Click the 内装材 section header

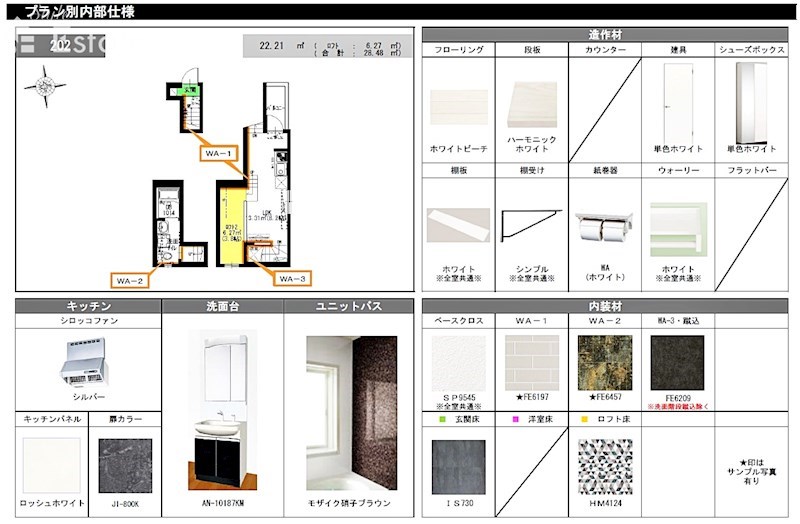(x=605, y=307)
